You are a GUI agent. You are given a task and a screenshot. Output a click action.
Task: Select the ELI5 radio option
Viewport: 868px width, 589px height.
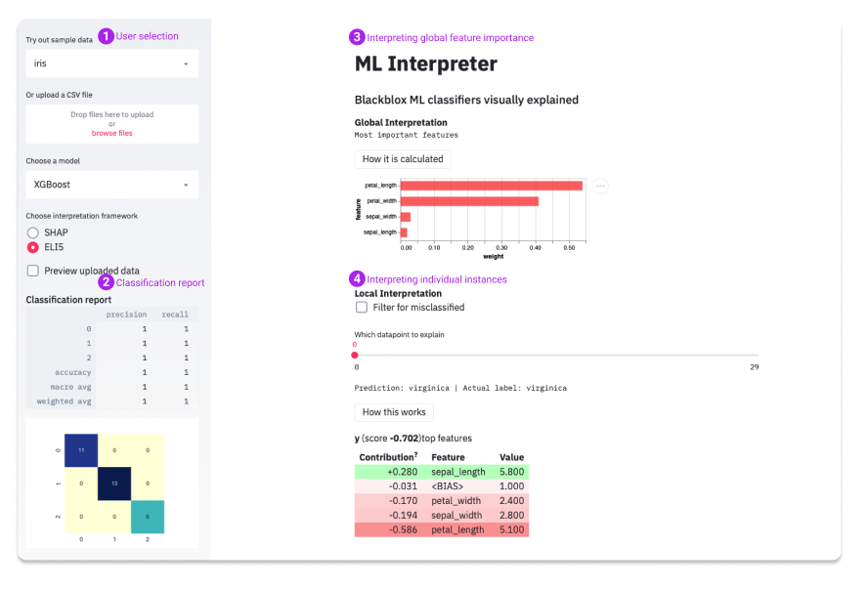pyautogui.click(x=33, y=248)
